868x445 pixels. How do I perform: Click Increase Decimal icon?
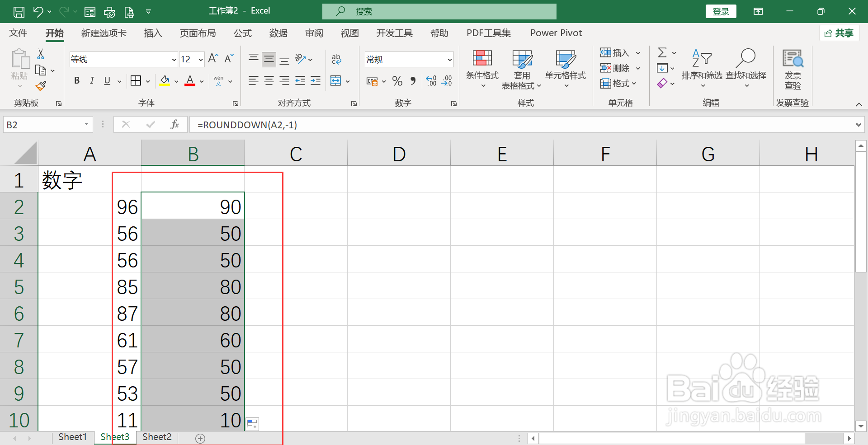(x=431, y=81)
